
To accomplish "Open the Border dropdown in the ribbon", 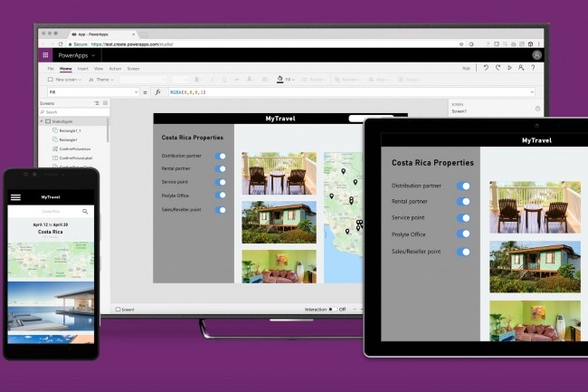I will coord(314,80).
